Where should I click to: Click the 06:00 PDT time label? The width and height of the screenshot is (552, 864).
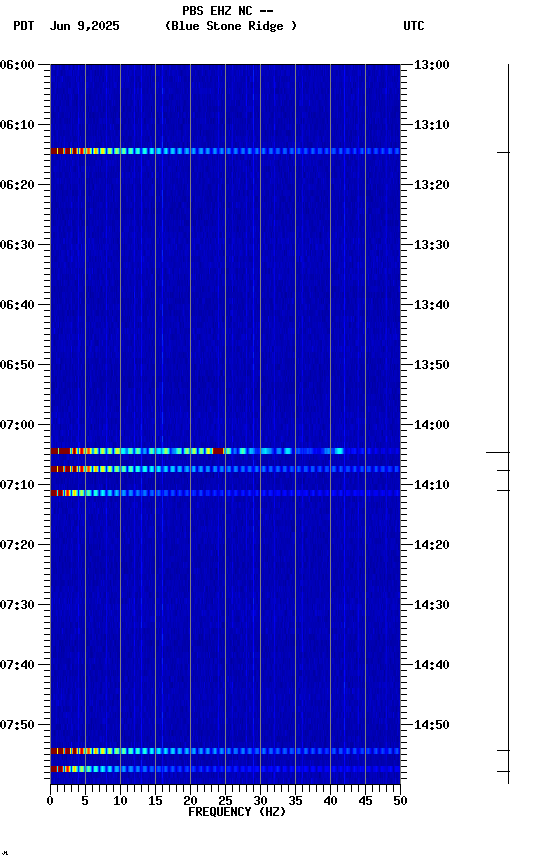(x=17, y=65)
